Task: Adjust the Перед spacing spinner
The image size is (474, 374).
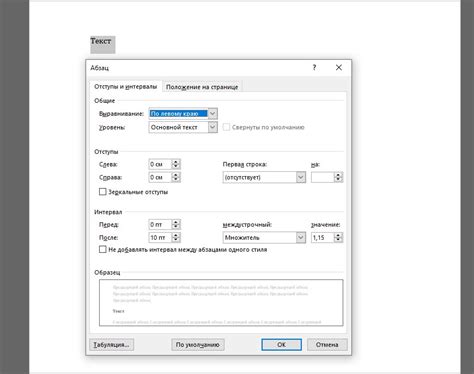Action: coord(176,225)
